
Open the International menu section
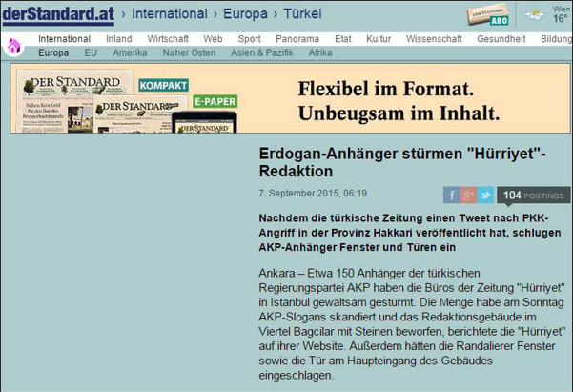point(64,39)
